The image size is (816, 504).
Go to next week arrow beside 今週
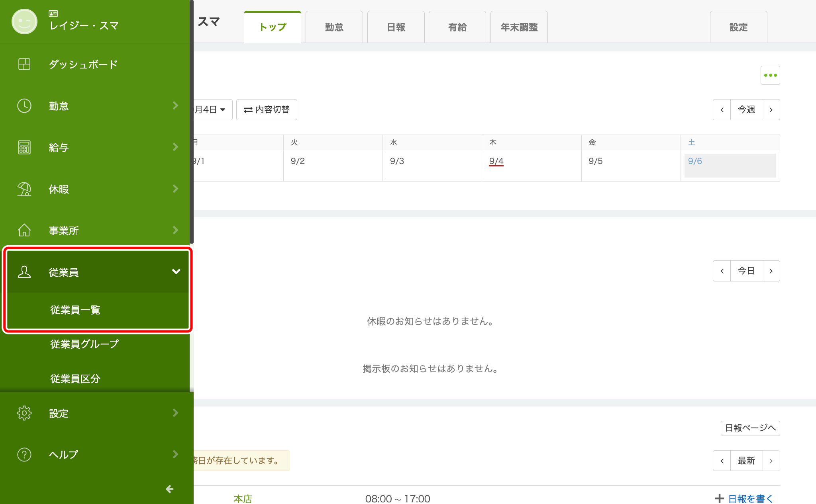(x=771, y=109)
